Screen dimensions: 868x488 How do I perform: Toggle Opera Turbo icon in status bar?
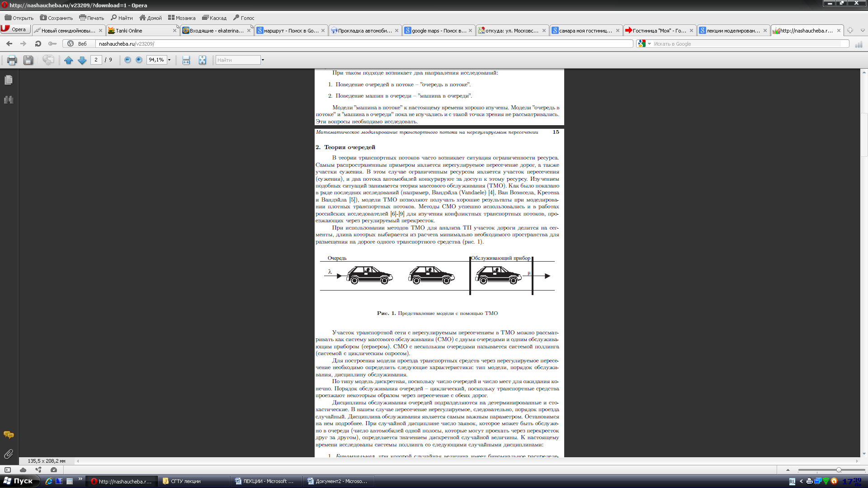click(x=54, y=470)
